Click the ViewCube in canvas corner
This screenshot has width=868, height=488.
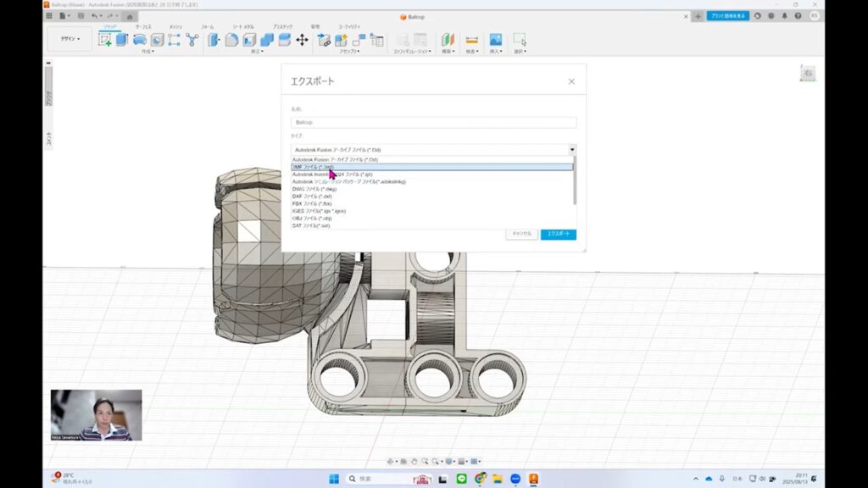pyautogui.click(x=808, y=73)
